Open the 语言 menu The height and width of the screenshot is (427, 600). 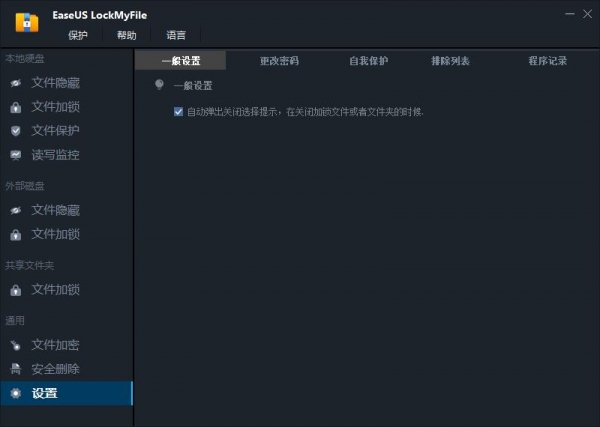pyautogui.click(x=176, y=35)
